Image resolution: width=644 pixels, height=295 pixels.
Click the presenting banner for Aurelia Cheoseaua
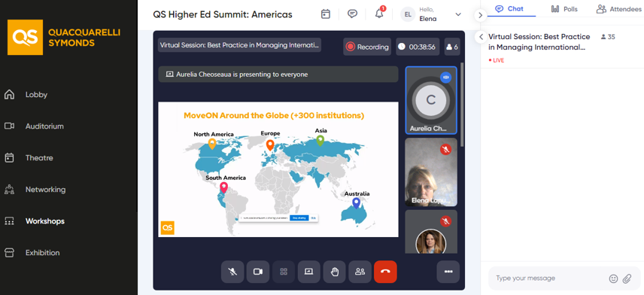pos(278,75)
